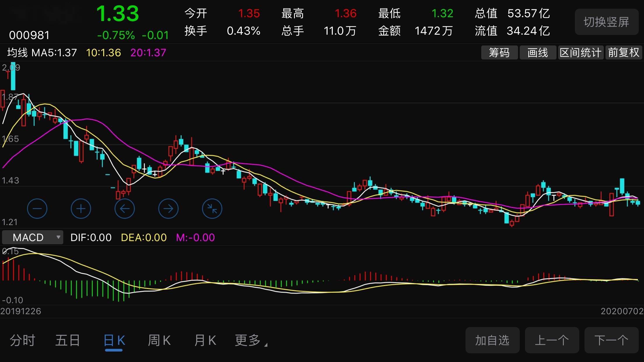Image resolution: width=644 pixels, height=362 pixels.
Task: Zoom in the K-line chart with plus icon
Action: pos(81,209)
